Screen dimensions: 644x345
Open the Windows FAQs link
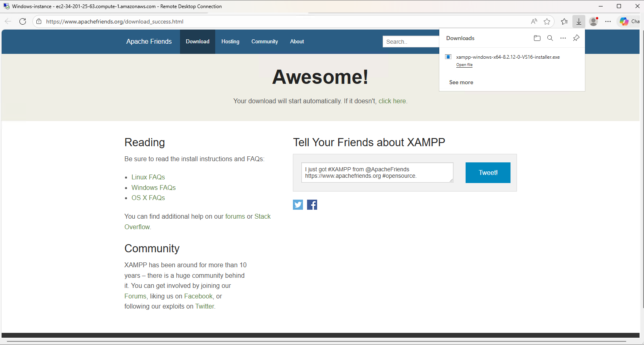(153, 188)
